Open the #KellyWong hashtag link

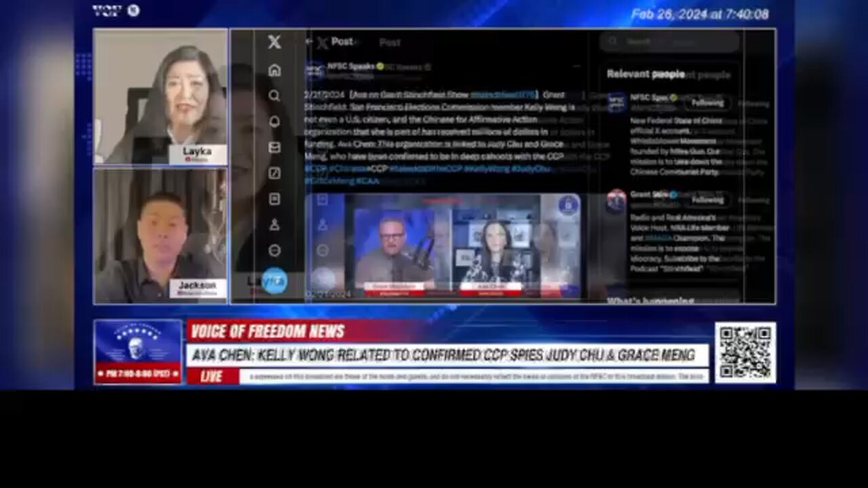(486, 168)
